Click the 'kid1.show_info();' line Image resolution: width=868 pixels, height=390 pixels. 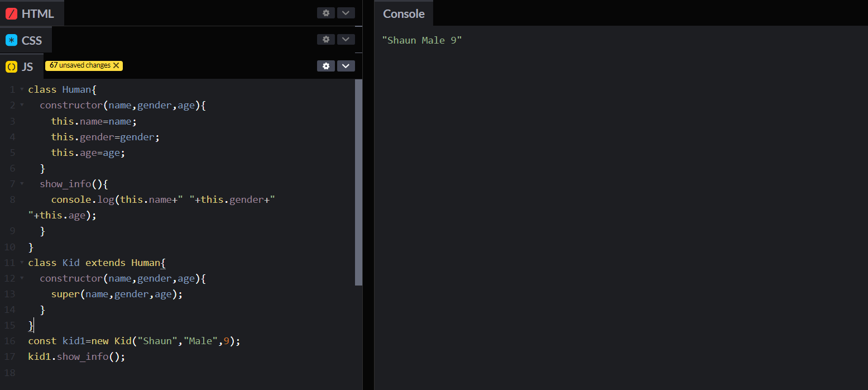[76, 356]
